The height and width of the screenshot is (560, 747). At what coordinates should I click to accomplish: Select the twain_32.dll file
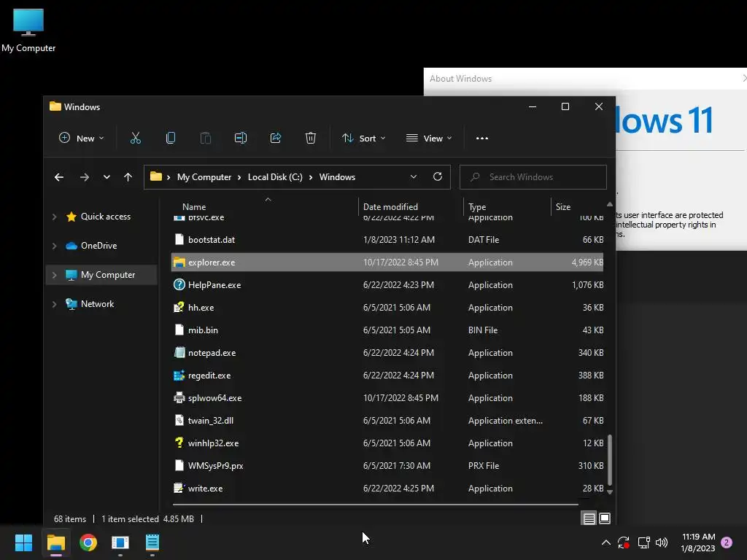[387, 421]
